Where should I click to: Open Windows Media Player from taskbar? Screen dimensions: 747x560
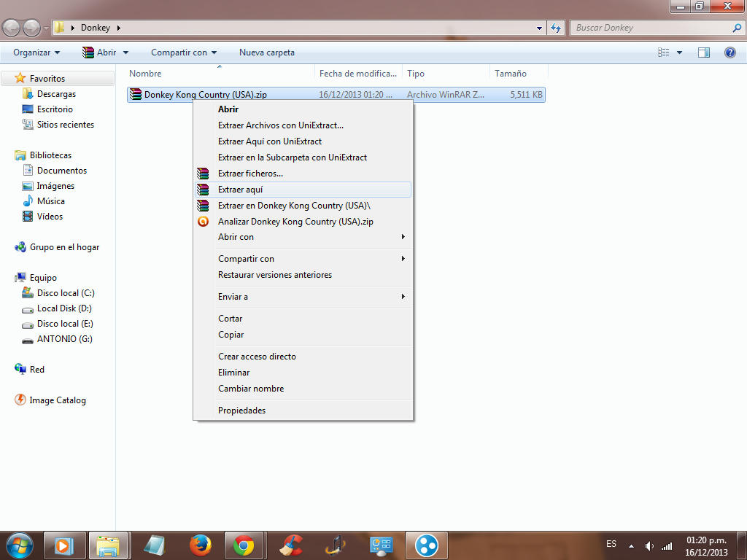point(64,545)
